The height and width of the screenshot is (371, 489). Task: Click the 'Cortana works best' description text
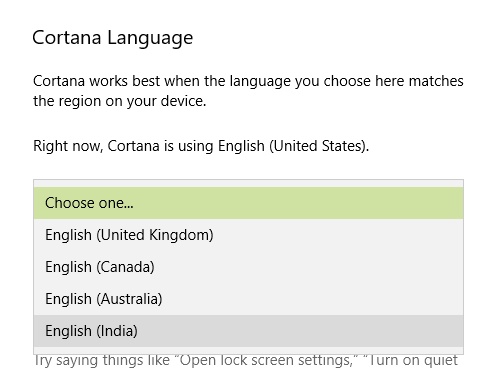click(x=248, y=91)
